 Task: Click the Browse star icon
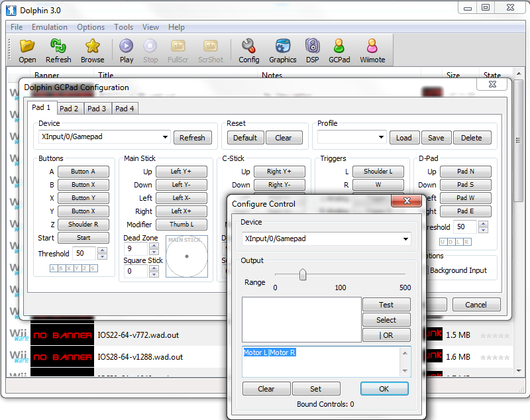92,51
